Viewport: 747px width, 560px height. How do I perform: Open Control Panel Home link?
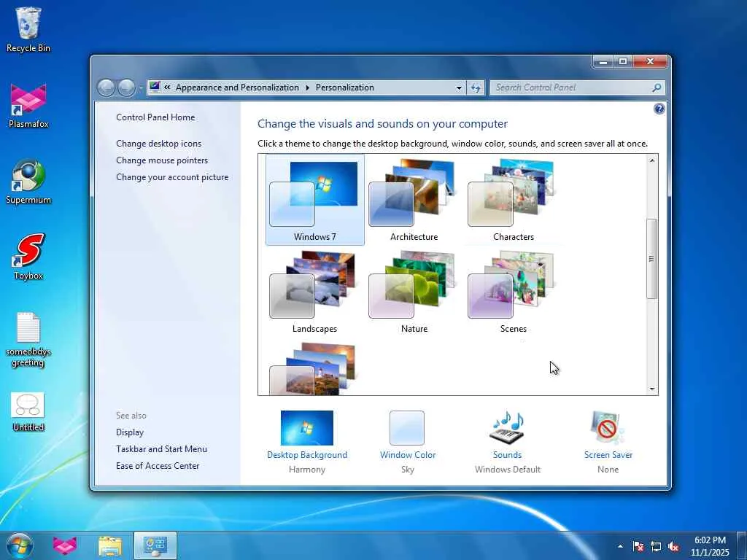[x=155, y=117]
